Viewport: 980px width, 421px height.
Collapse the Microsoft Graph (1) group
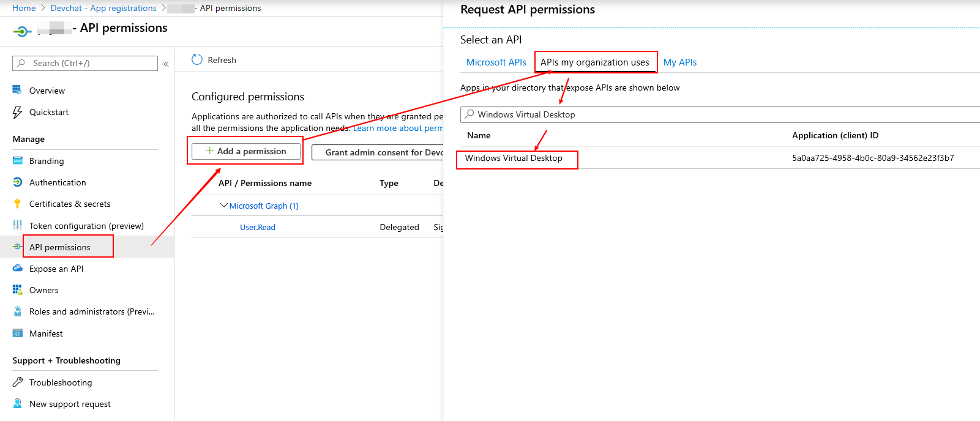click(223, 205)
